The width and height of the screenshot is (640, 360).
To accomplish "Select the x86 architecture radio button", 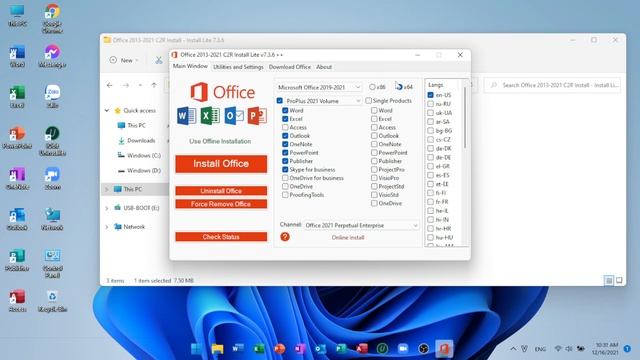I will (372, 87).
